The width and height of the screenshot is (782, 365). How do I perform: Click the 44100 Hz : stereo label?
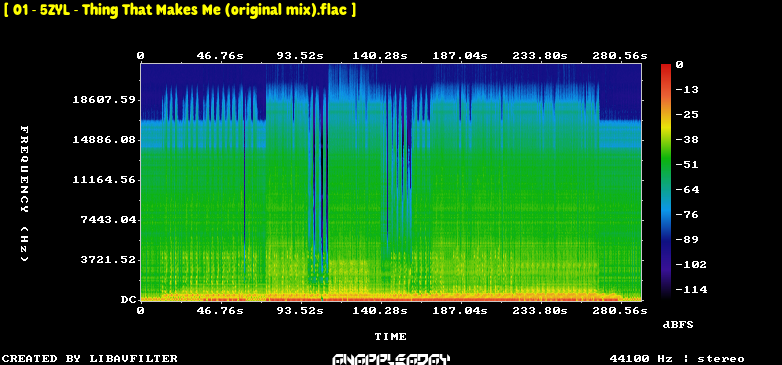[677, 359]
